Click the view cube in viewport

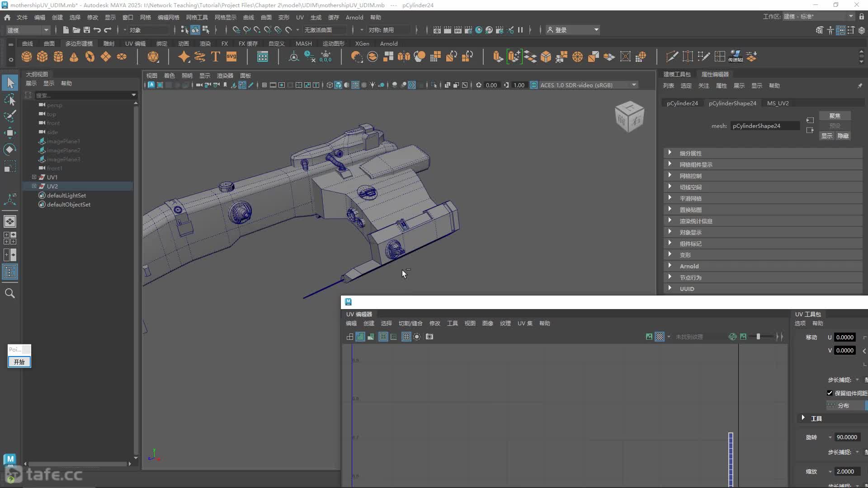pos(629,117)
